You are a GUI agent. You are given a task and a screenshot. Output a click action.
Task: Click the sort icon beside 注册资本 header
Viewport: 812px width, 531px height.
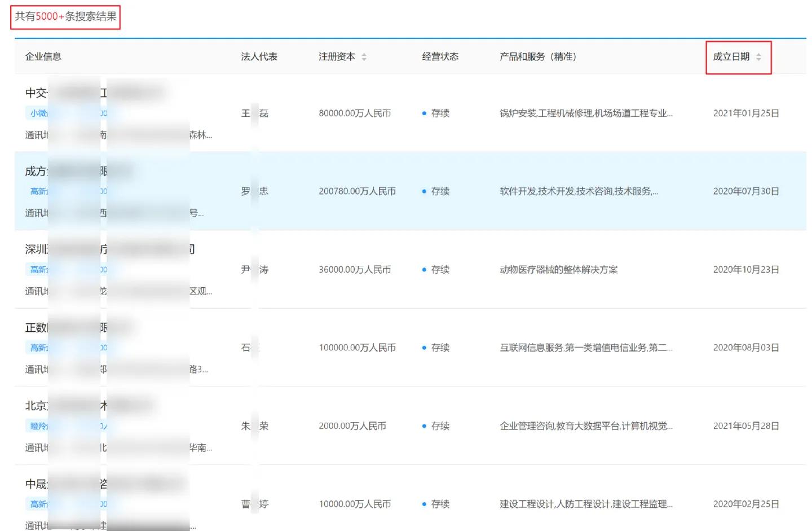[x=365, y=56]
